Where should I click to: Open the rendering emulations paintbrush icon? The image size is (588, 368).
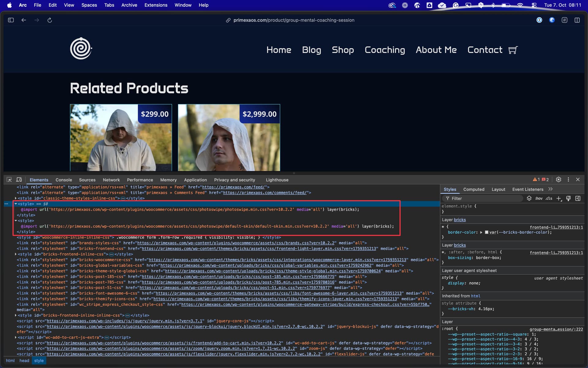tap(568, 198)
